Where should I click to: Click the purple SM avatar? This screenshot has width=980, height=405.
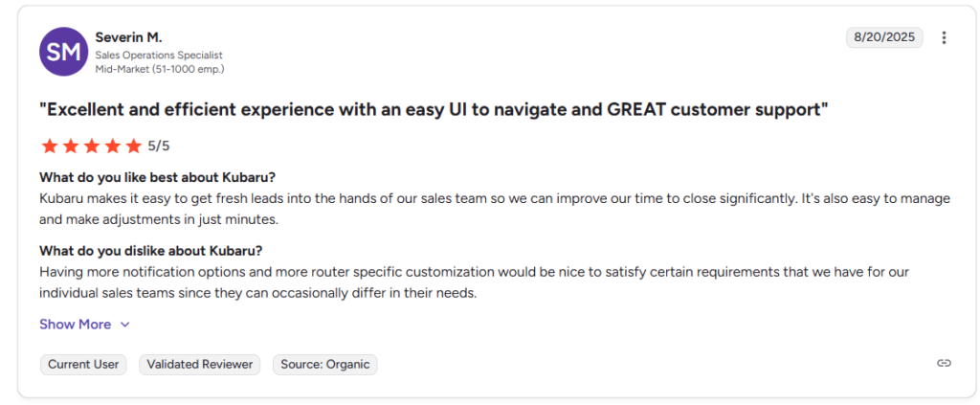tap(63, 52)
